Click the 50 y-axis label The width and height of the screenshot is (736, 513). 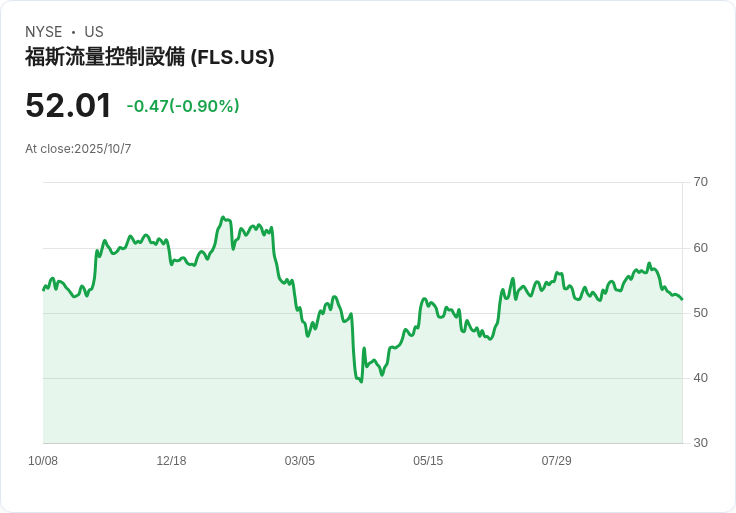701,313
